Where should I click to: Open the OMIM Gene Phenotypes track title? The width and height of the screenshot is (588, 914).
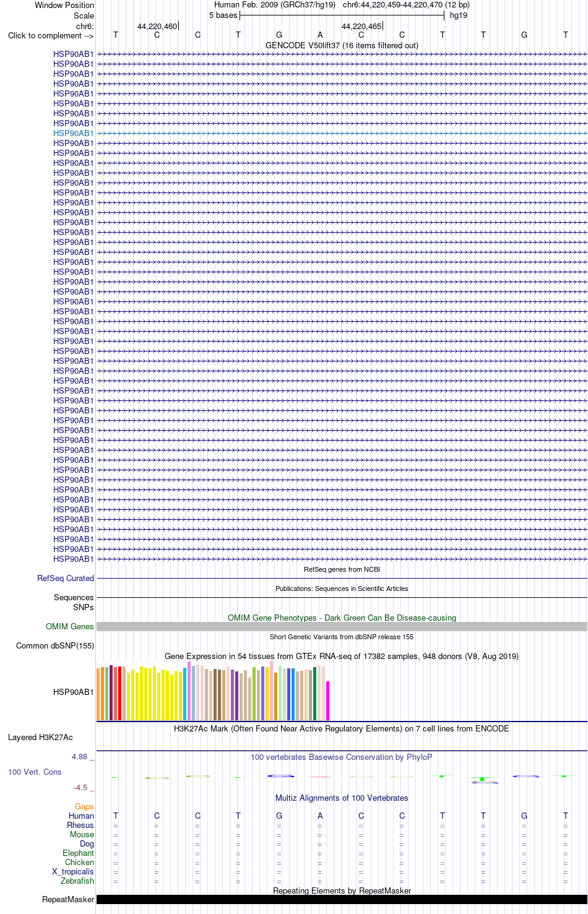[x=342, y=618]
